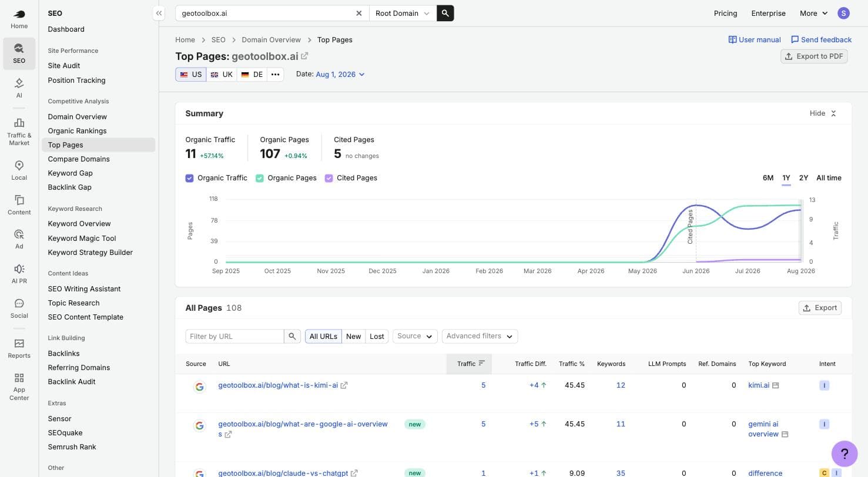Select All time chart range
The image size is (868, 477).
coord(829,177)
